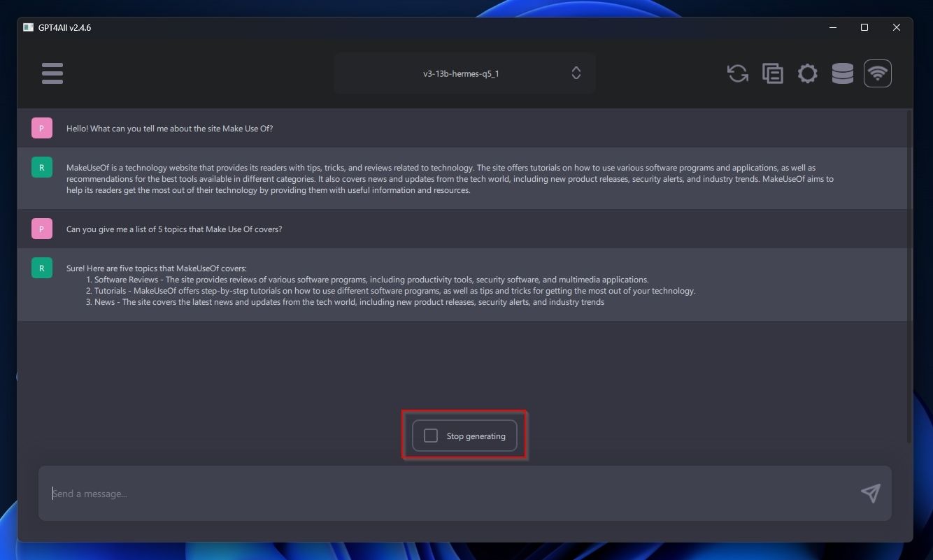Screen dimensions: 933x560
Task: Open settings with the gear icon
Action: coord(807,73)
